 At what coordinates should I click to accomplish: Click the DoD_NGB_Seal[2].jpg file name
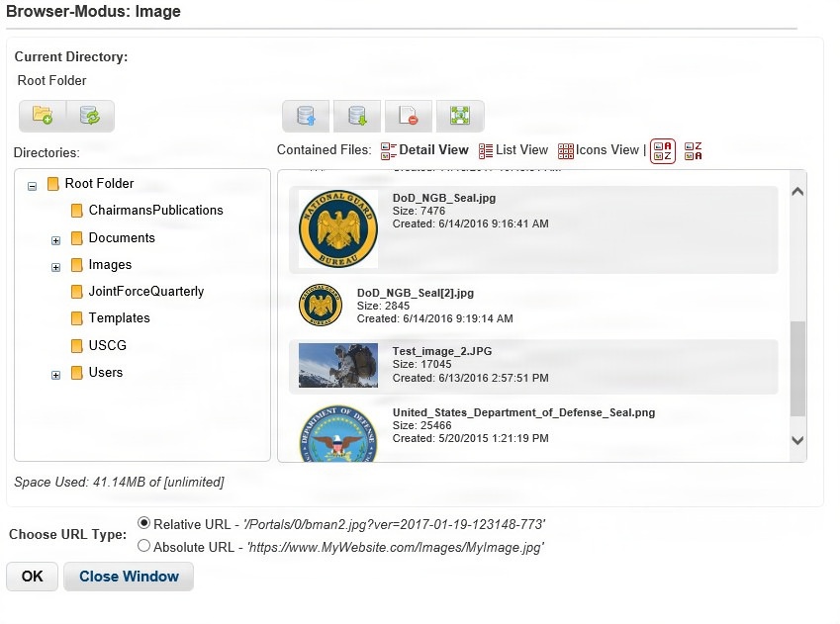click(416, 293)
